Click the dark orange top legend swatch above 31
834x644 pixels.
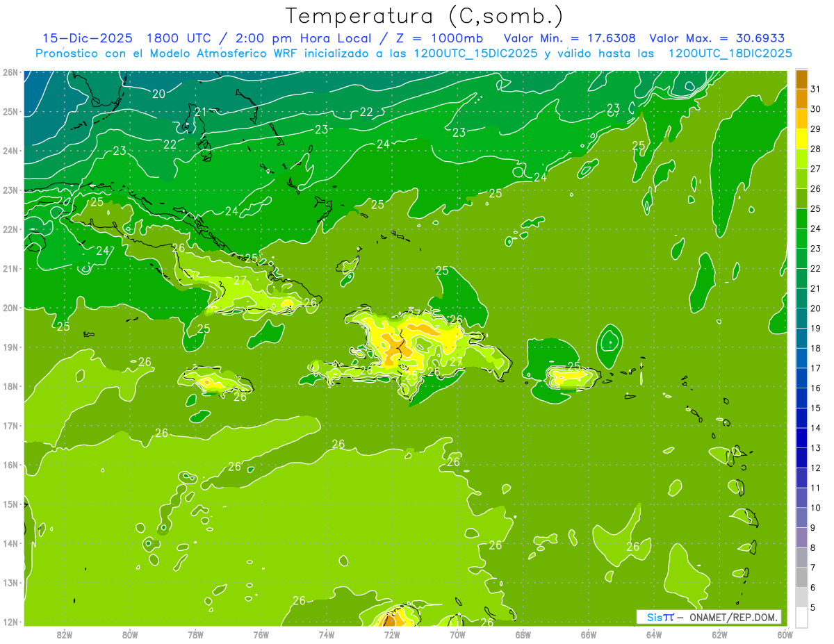point(801,79)
